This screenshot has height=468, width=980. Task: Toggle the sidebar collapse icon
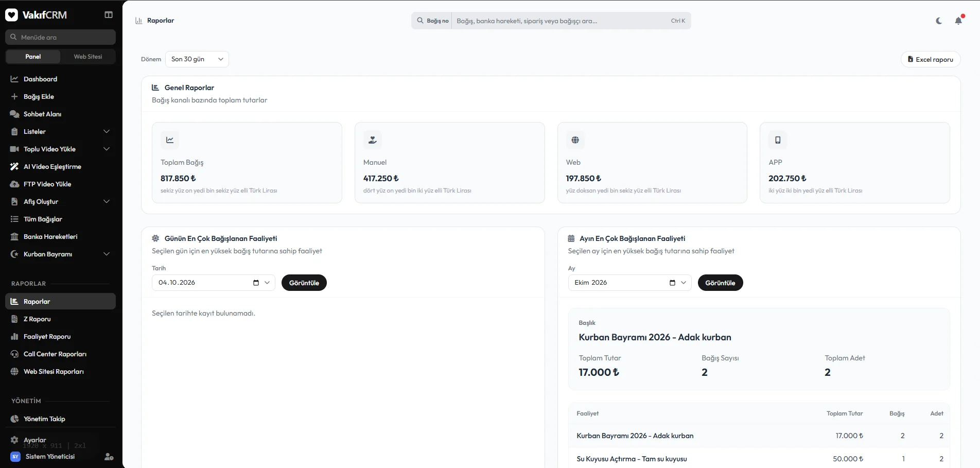[x=109, y=15]
